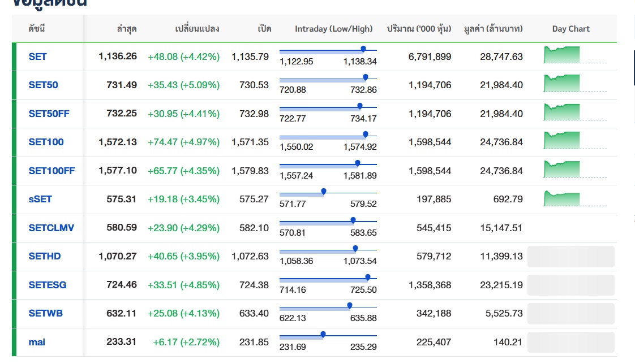Click SET100FF open value 1,579.83
Image resolution: width=635 pixels, height=364 pixels.
point(250,171)
